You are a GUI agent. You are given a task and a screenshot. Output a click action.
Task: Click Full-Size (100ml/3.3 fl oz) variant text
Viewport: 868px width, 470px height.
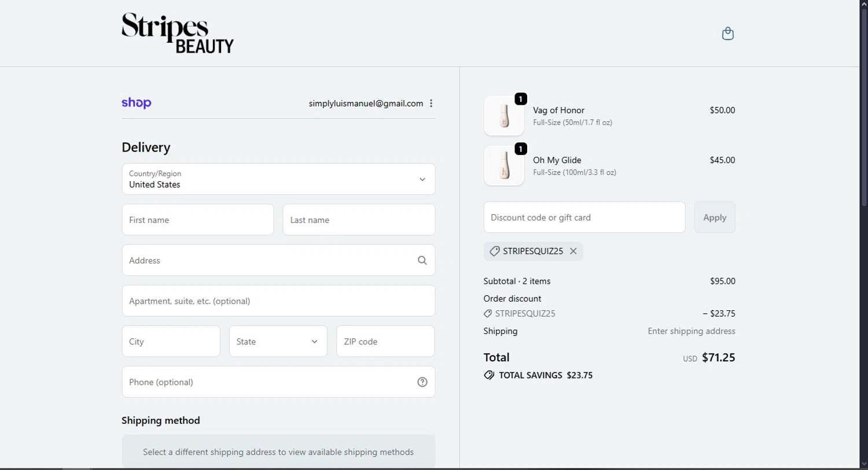574,172
